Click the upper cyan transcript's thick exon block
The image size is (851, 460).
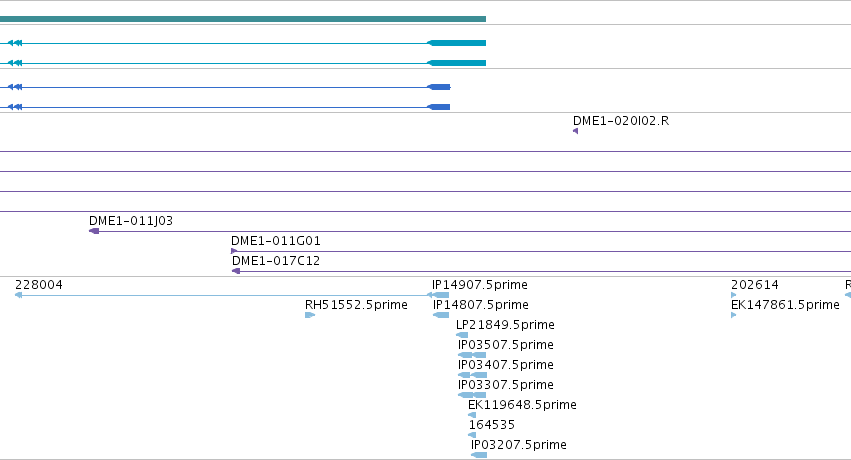pyautogui.click(x=456, y=43)
